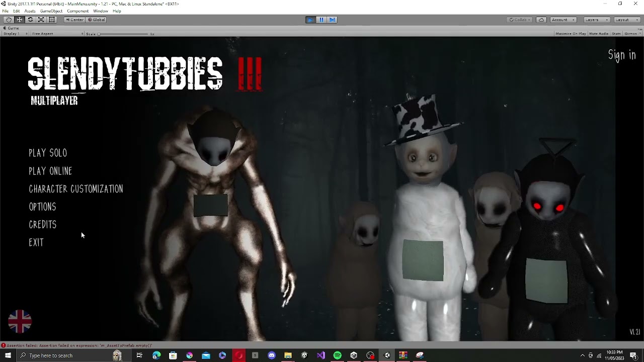Select the Hand tool in Unity toolbar
644x362 pixels.
[9, 20]
